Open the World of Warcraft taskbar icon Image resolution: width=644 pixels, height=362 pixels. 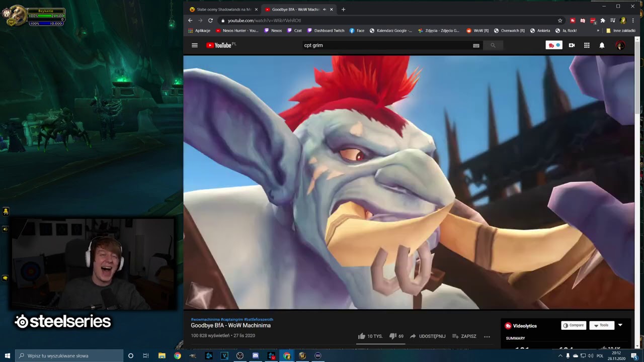coord(302,355)
